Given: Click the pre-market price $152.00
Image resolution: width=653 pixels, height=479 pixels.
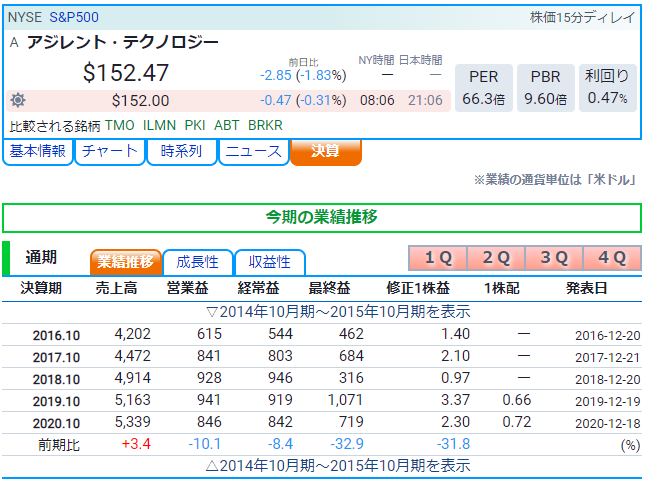Looking at the screenshot, I should click(x=140, y=101).
